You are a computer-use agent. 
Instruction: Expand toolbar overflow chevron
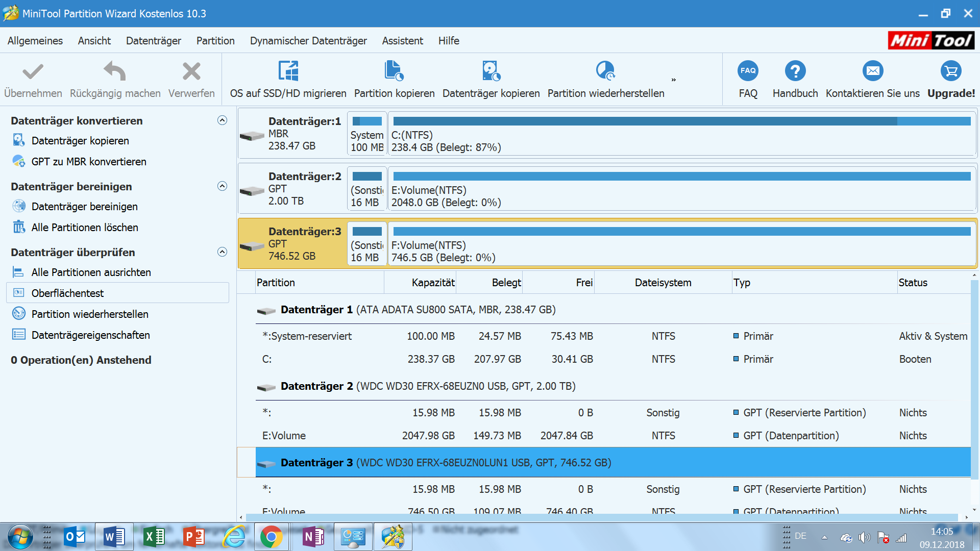[673, 80]
